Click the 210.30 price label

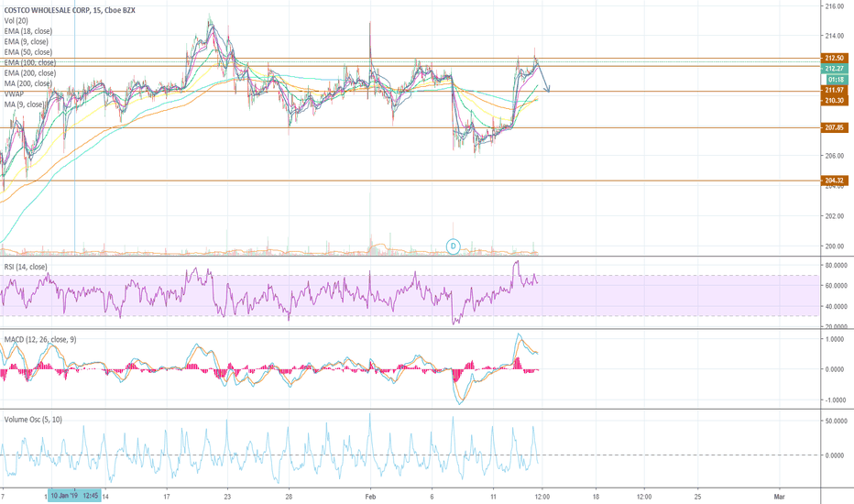(x=835, y=101)
